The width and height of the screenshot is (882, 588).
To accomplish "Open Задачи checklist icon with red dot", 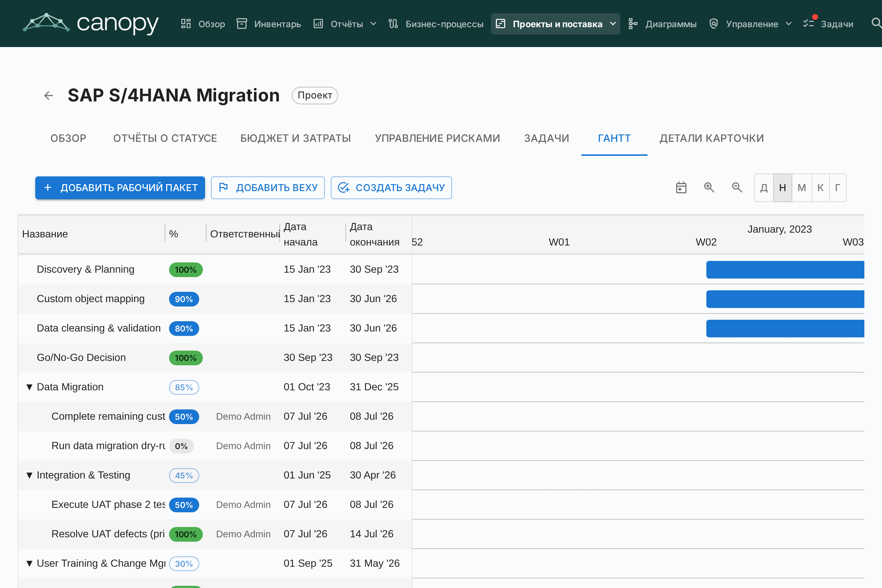I will (x=809, y=23).
